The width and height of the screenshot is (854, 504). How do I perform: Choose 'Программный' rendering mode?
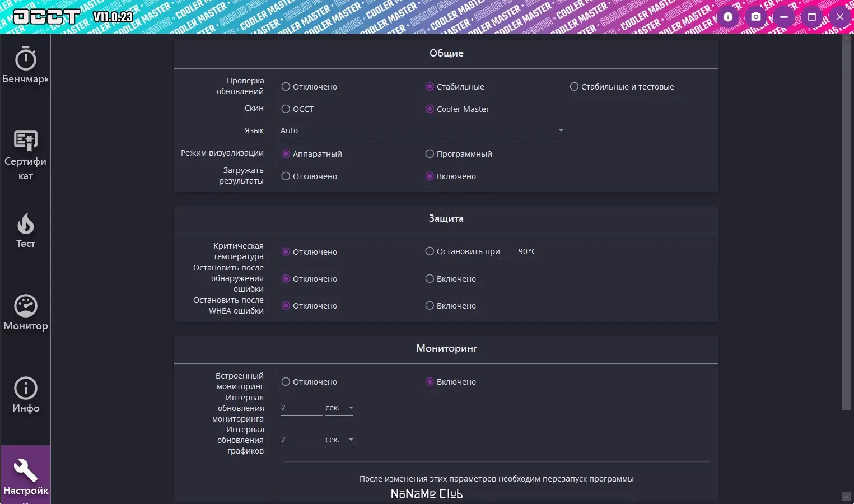point(430,154)
